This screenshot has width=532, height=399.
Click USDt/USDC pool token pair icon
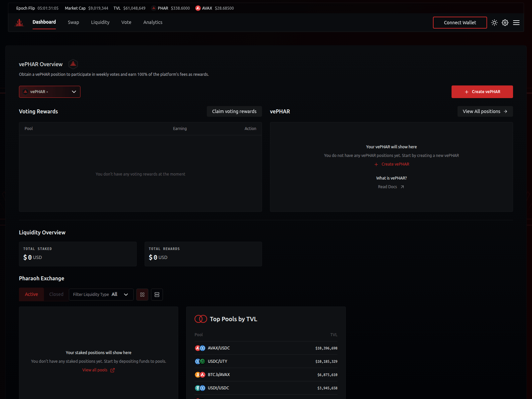pos(200,388)
